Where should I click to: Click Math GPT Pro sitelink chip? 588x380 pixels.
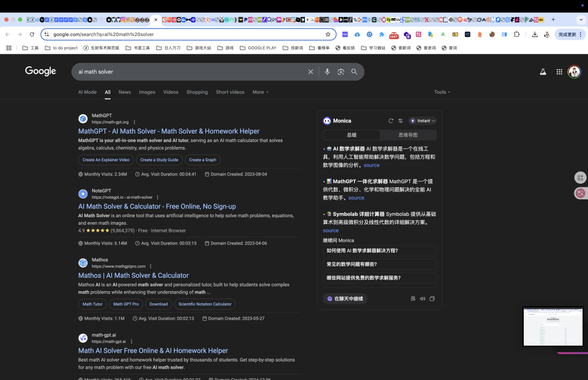[x=126, y=304]
